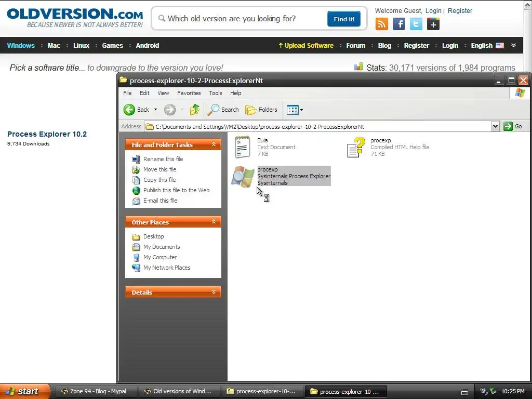Select the Linux category tab
The width and height of the screenshot is (532, 399).
[82, 46]
